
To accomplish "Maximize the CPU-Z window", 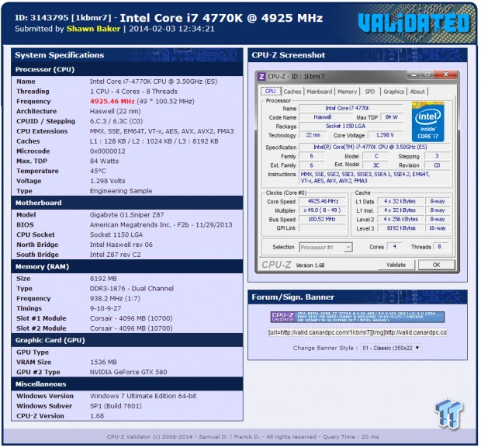I will click(427, 75).
